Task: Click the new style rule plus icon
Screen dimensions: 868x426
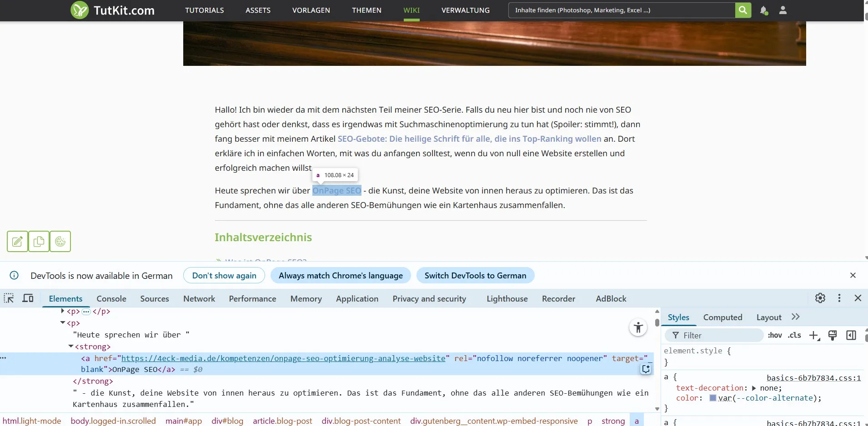Action: tap(814, 336)
